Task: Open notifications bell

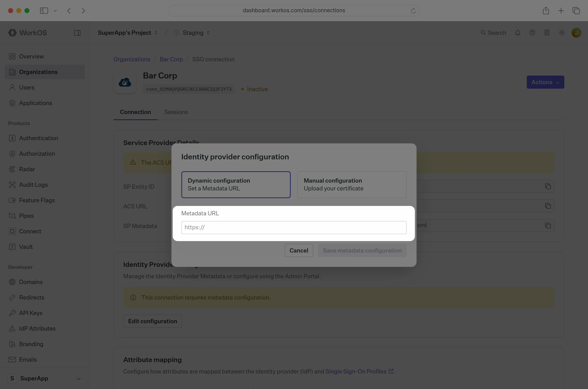Action: [518, 33]
